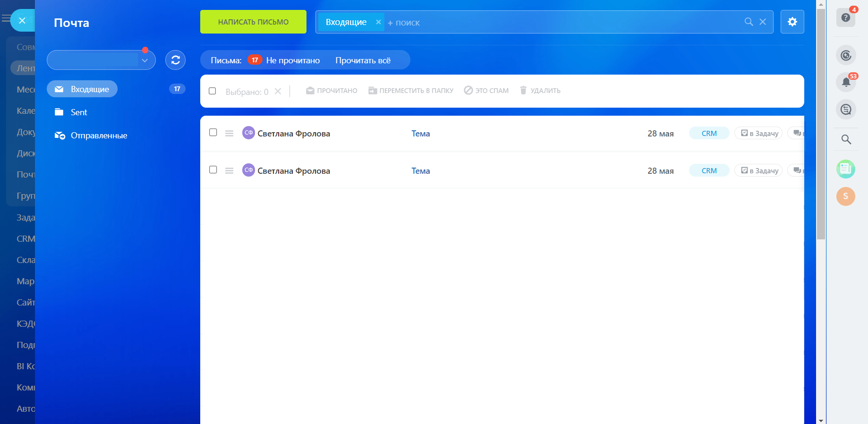Check the second Светлана Фролова message checkbox
Viewport: 868px width, 424px height.
tap(213, 170)
